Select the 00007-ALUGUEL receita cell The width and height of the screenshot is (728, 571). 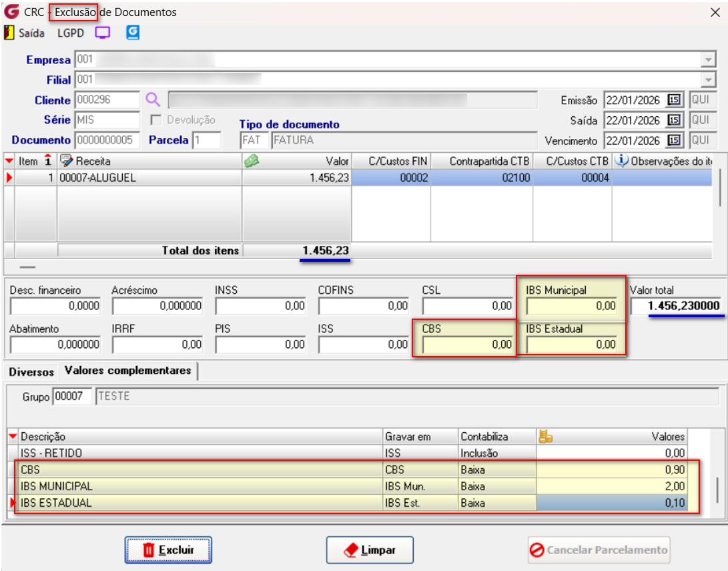pyautogui.click(x=149, y=178)
